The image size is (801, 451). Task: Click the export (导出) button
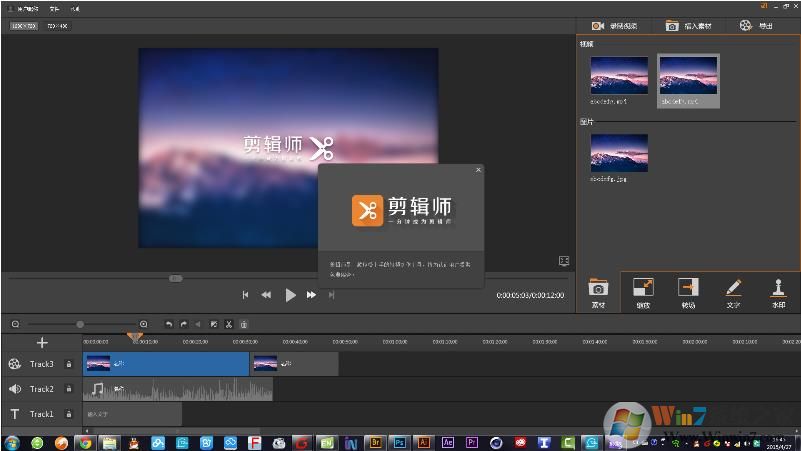point(756,26)
